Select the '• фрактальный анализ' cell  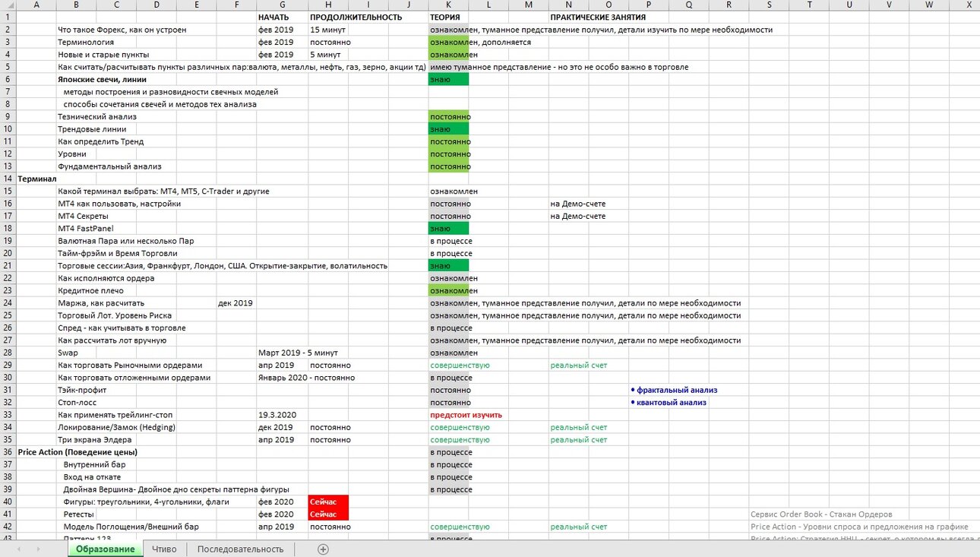[x=674, y=390]
